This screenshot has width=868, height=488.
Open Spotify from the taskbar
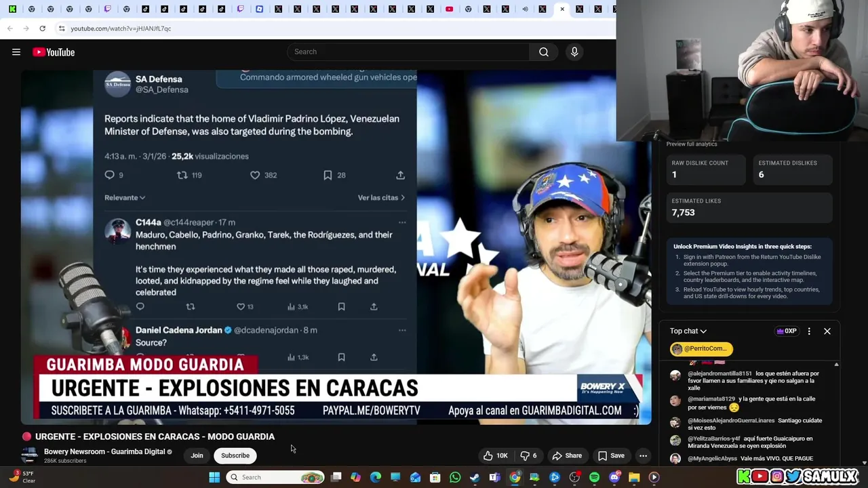tap(594, 477)
